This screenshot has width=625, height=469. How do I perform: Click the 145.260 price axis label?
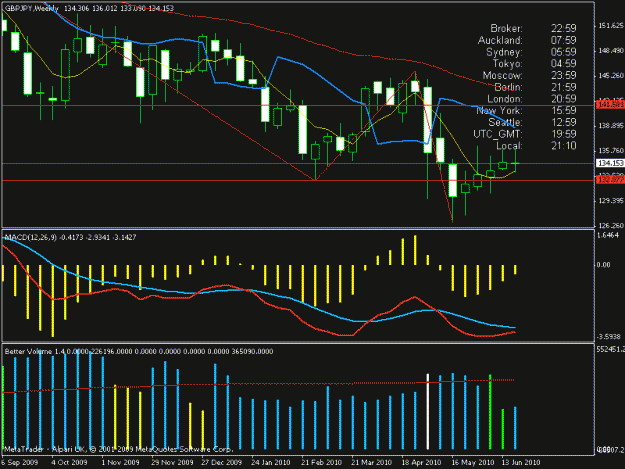(x=611, y=76)
